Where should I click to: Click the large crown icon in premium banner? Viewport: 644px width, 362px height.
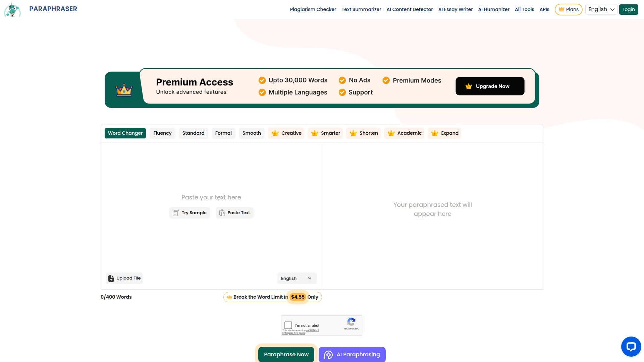124,89
